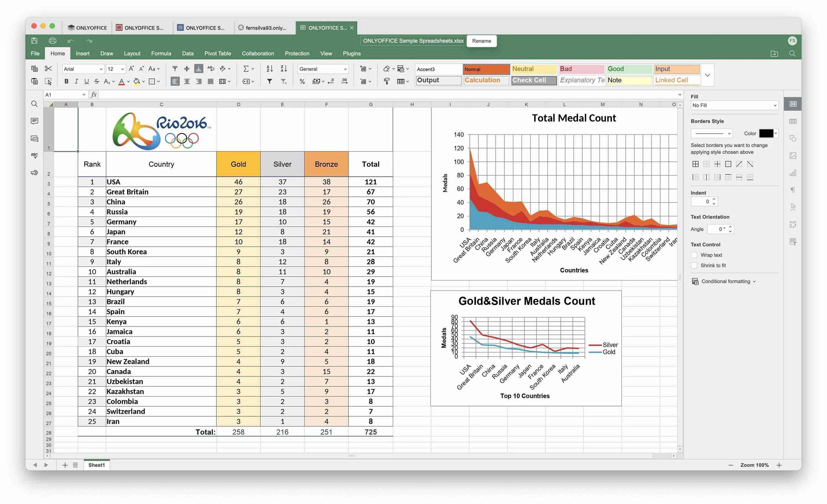This screenshot has height=504, width=827.
Task: Click the filter funnel icon
Action: 270,81
